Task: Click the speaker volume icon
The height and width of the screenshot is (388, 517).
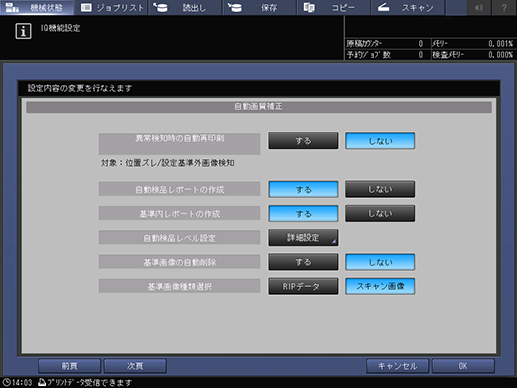Action: [x=479, y=7]
